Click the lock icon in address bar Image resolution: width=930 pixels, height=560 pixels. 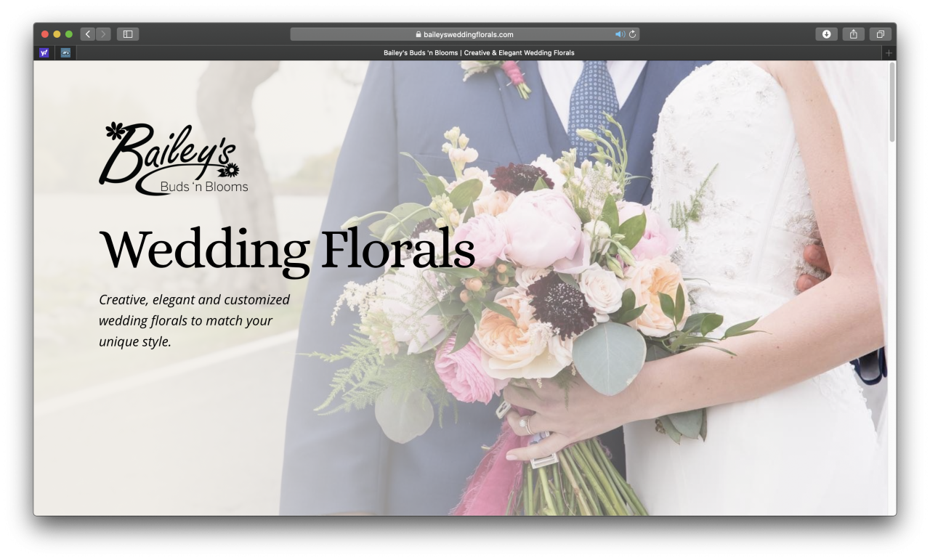click(418, 34)
